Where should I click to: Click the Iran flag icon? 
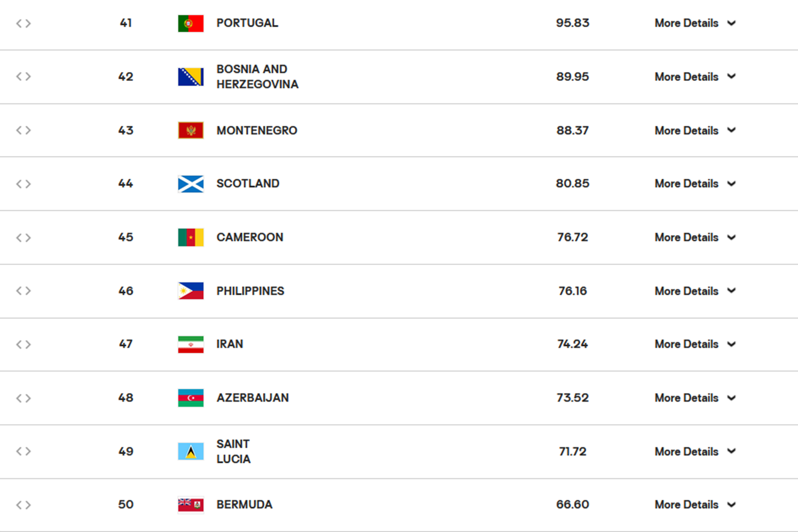(x=190, y=344)
